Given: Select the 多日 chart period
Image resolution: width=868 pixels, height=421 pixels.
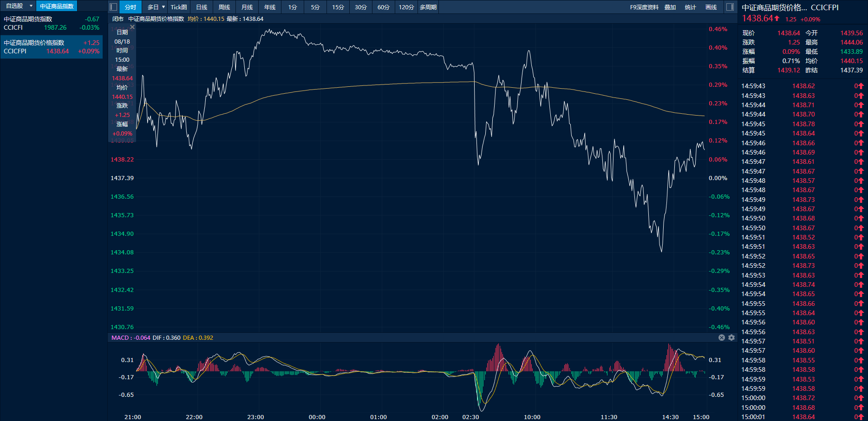Looking at the screenshot, I should 153,7.
